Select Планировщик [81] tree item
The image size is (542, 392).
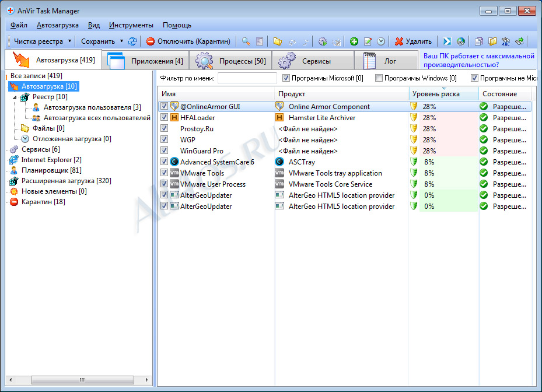coord(51,170)
